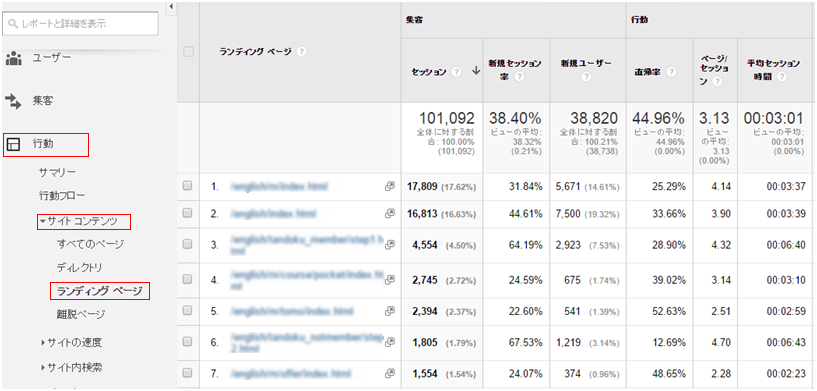Open row 4 page in new window icon

[389, 280]
